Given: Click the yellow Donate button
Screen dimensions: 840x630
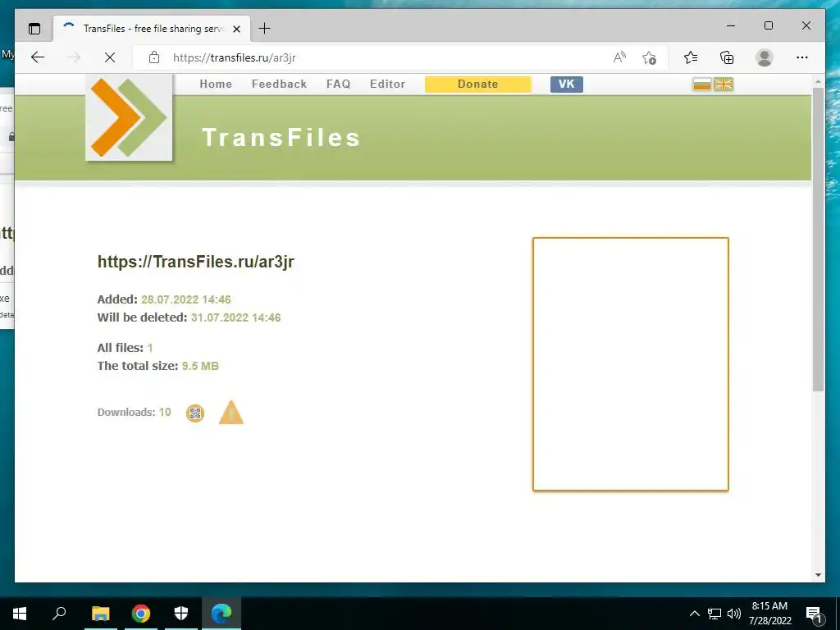Looking at the screenshot, I should (478, 84).
